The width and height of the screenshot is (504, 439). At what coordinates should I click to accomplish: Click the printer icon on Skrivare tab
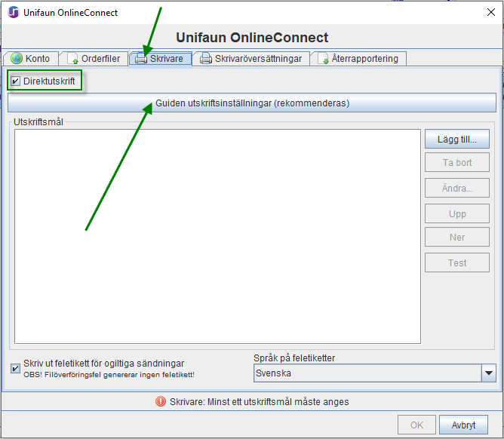(x=140, y=59)
